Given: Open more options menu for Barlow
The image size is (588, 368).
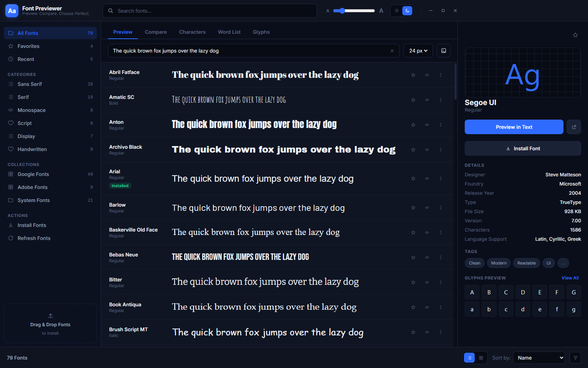Looking at the screenshot, I should 441,208.
